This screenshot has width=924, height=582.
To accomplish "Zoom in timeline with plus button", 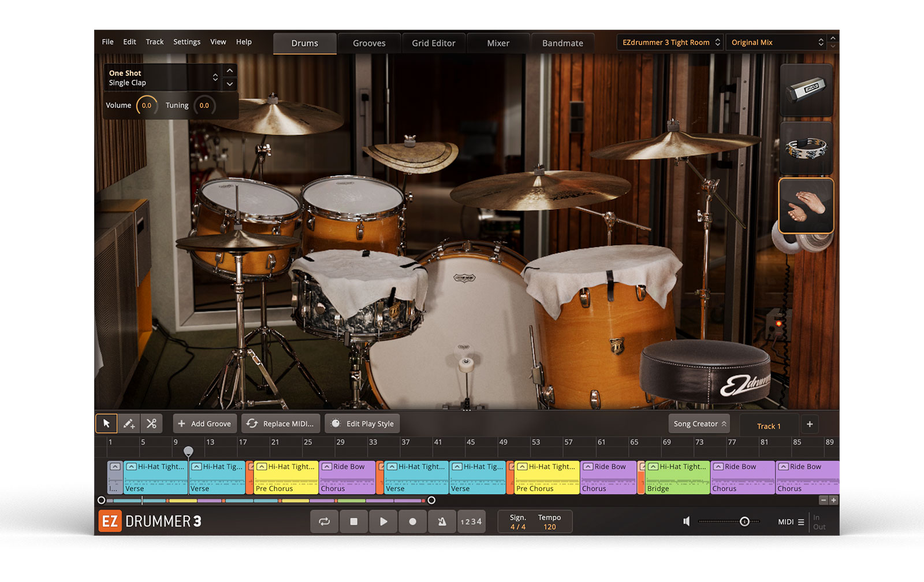I will coord(833,501).
